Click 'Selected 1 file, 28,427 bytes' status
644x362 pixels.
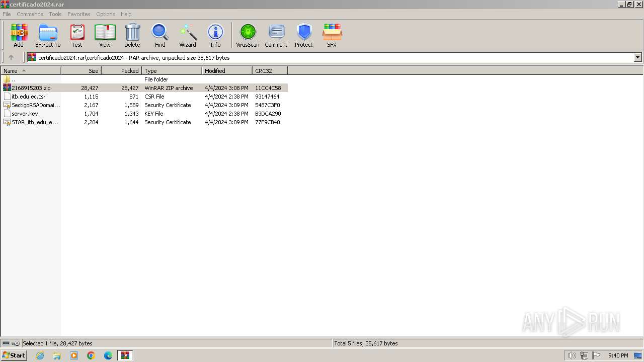point(57,343)
